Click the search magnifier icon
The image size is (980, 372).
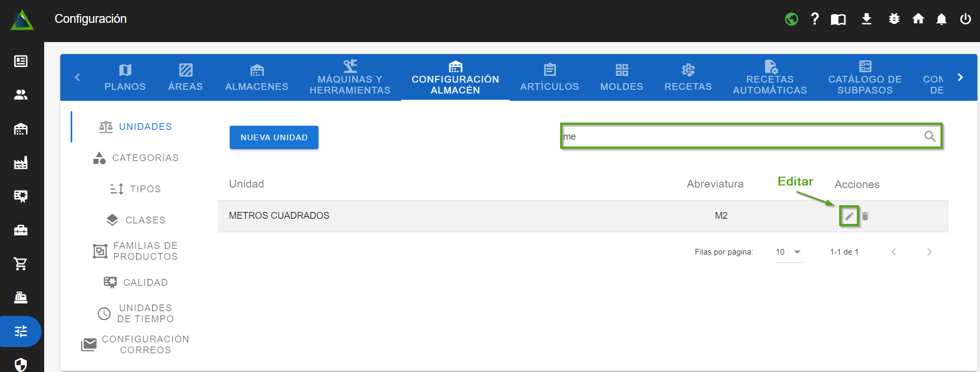pos(930,137)
